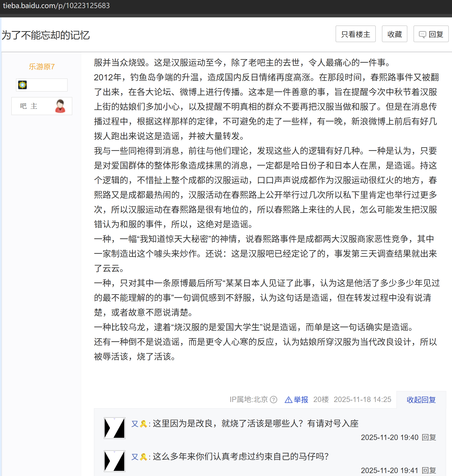Open avatar of the 19:40 commenter
This screenshot has width=452, height=476.
click(x=114, y=428)
